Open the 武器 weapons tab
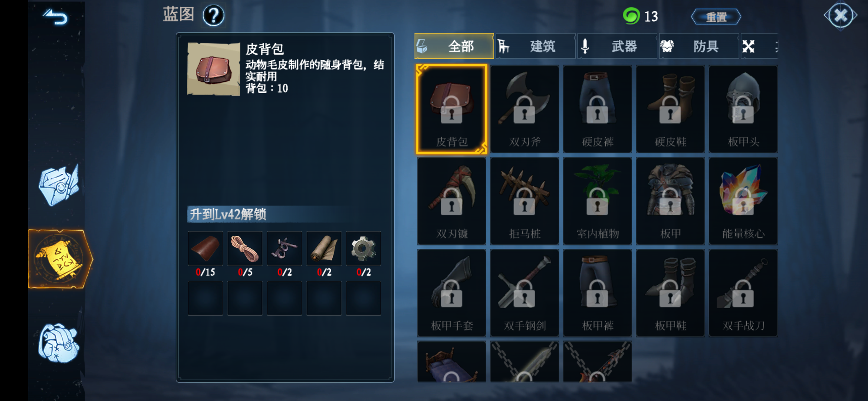Screen dimensions: 868x401 pyautogui.click(x=617, y=46)
